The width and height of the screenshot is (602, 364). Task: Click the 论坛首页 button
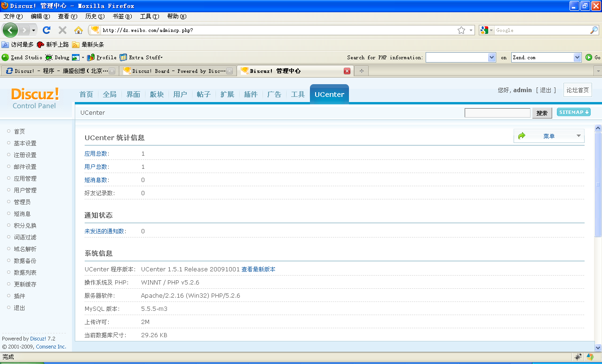[578, 90]
